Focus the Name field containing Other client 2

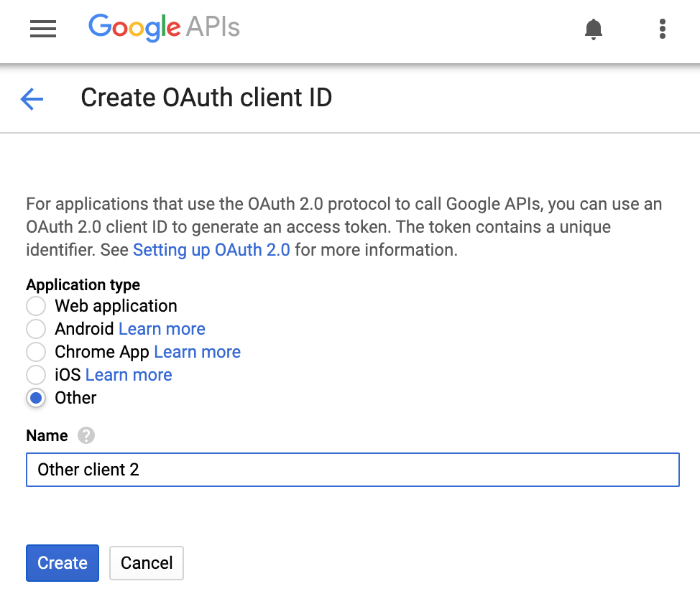pyautogui.click(x=352, y=470)
